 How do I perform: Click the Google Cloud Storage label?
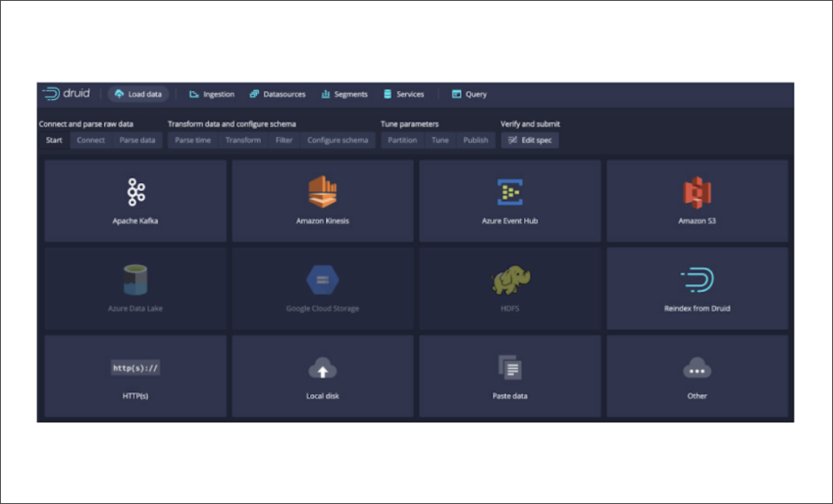click(322, 309)
